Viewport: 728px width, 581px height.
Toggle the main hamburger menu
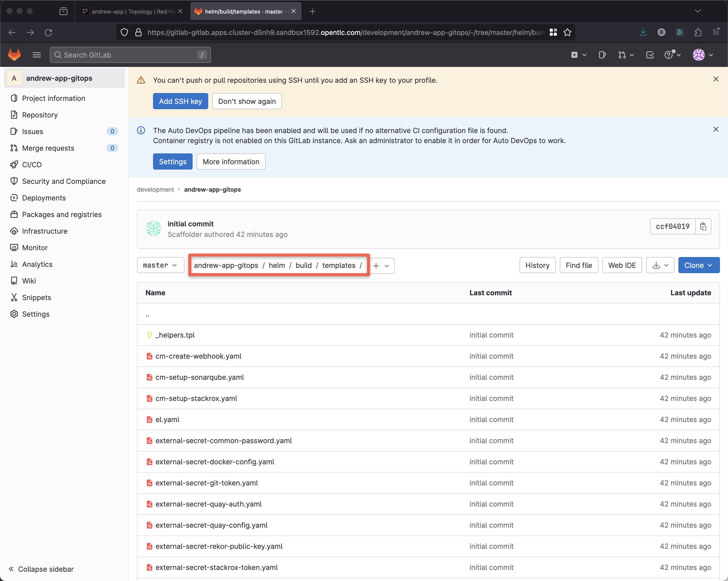point(37,55)
